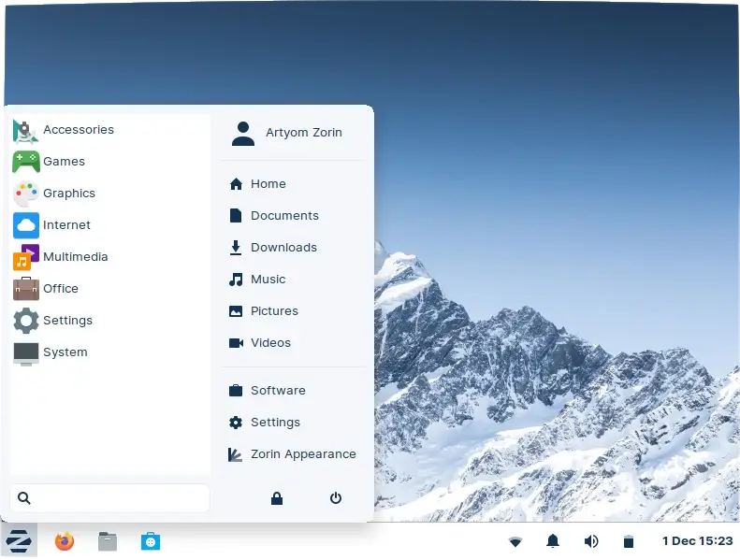Viewport: 740px width, 560px height.
Task: Launch Software from the right panel
Action: click(294, 391)
